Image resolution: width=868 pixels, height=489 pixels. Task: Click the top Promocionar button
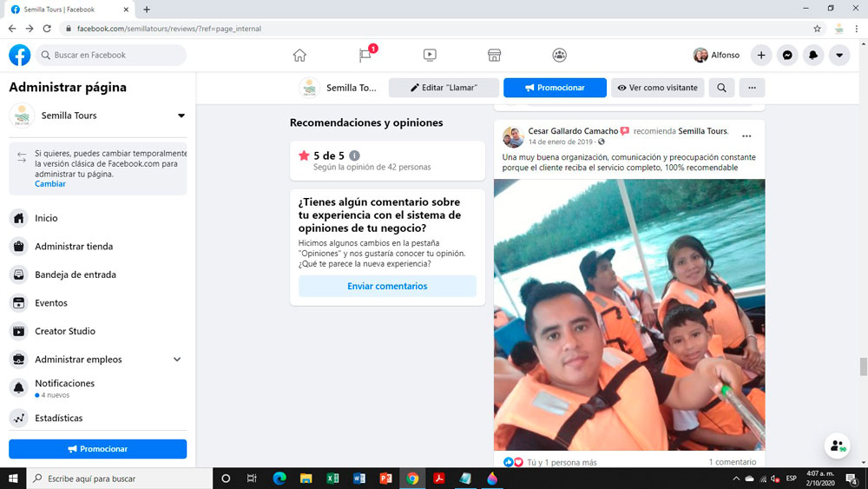(x=555, y=88)
